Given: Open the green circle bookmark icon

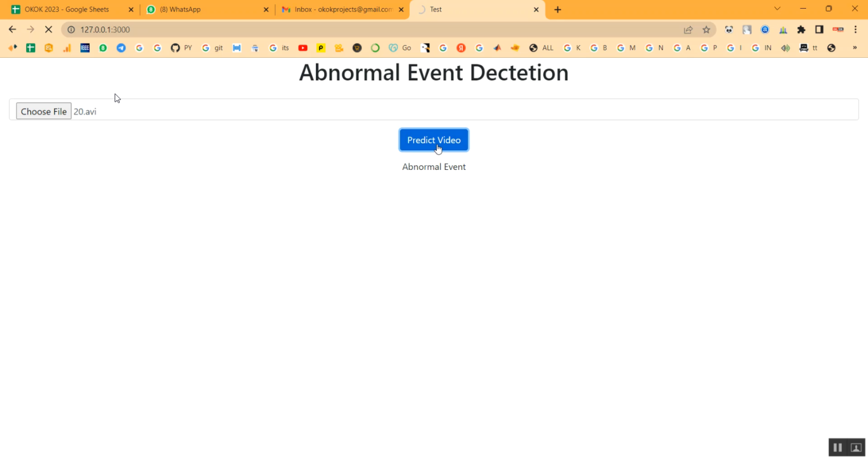Looking at the screenshot, I should click(x=375, y=48).
